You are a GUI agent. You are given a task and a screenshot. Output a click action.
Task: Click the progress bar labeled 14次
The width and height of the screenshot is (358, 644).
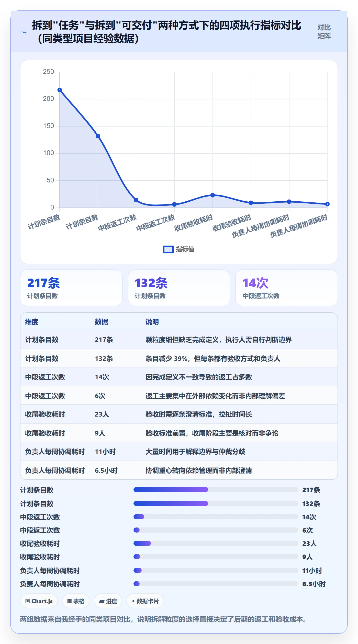(x=216, y=517)
